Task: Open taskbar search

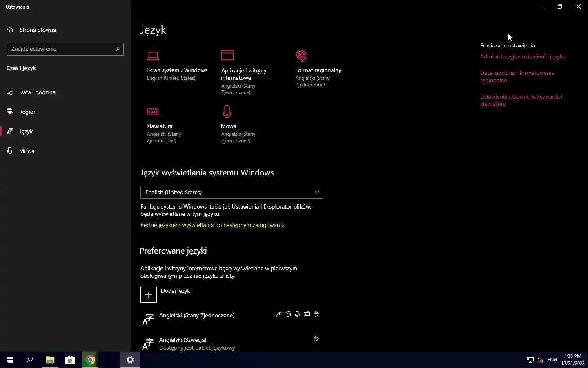Action: point(29,360)
